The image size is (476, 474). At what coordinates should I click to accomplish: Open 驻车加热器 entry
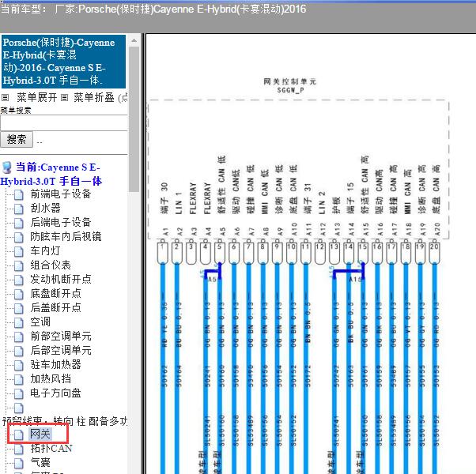(x=55, y=364)
